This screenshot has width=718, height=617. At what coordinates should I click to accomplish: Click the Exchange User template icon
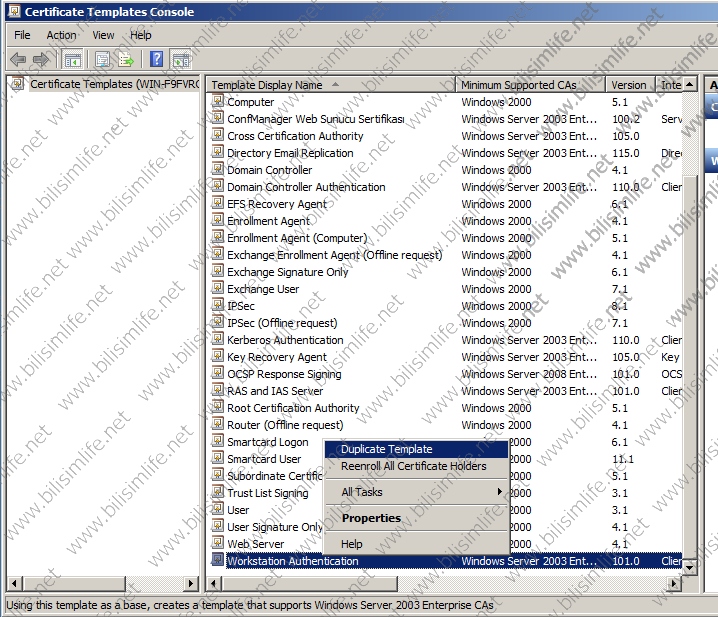click(218, 288)
